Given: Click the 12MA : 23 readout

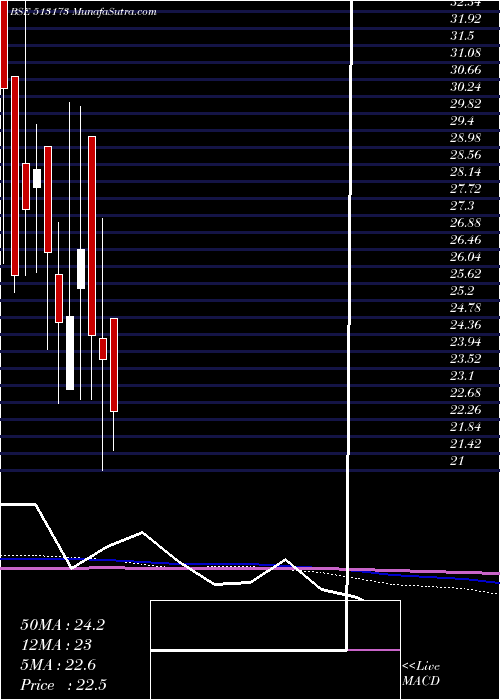Looking at the screenshot, I should pos(56,645).
